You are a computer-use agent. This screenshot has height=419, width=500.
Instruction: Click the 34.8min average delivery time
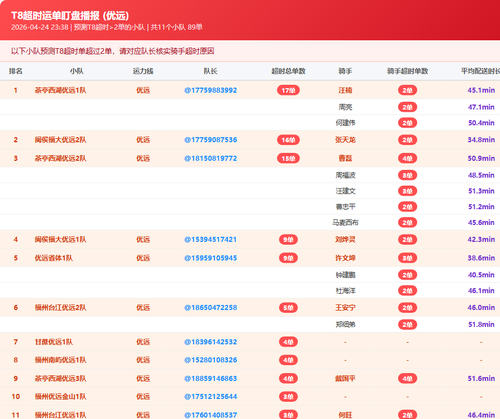click(x=481, y=140)
